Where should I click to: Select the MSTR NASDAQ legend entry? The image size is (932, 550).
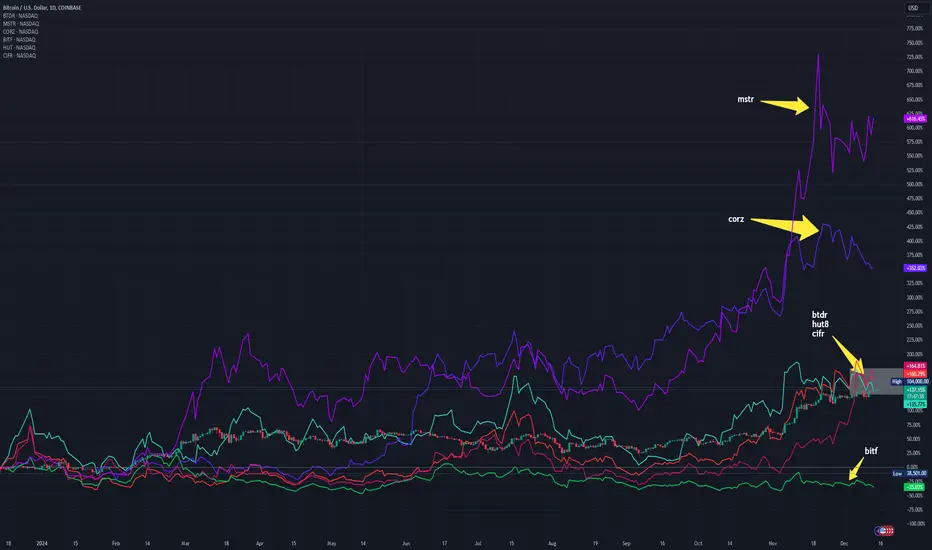21,24
